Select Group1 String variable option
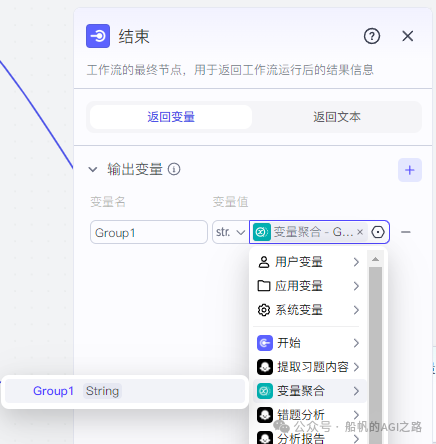The image size is (436, 444). point(125,391)
